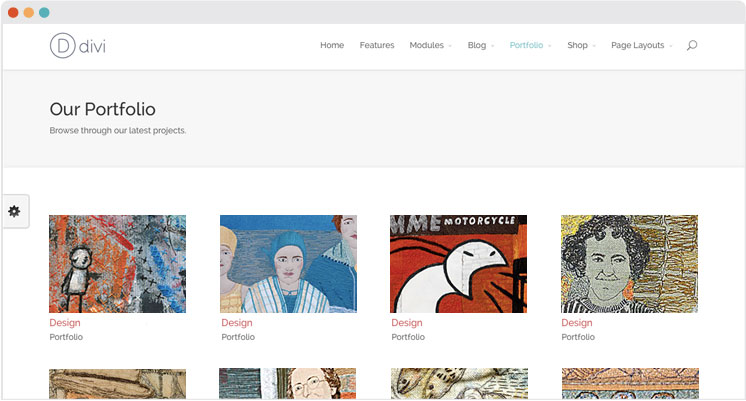Expand the Blog dropdown arrow
The image size is (746, 401).
(492, 46)
